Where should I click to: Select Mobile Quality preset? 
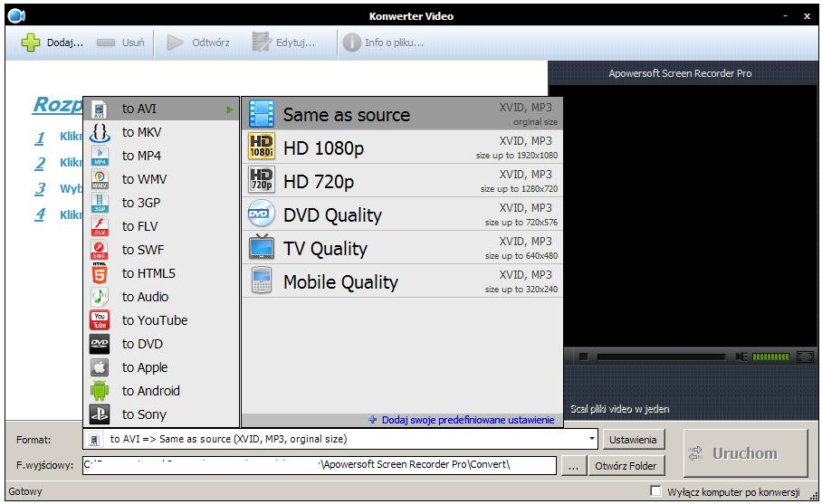coord(403,281)
